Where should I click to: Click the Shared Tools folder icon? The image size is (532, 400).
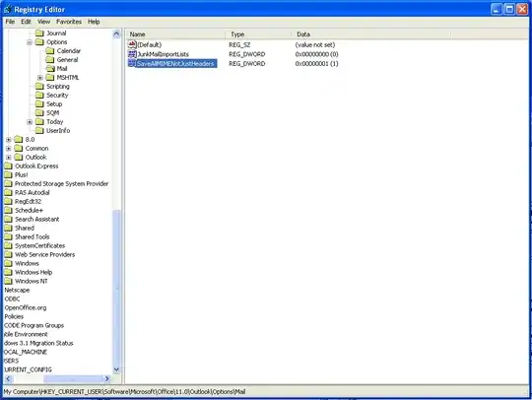click(x=9, y=236)
